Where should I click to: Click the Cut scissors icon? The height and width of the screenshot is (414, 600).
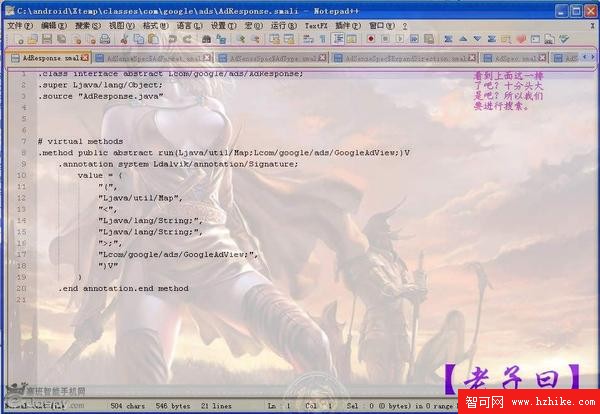click(x=124, y=39)
